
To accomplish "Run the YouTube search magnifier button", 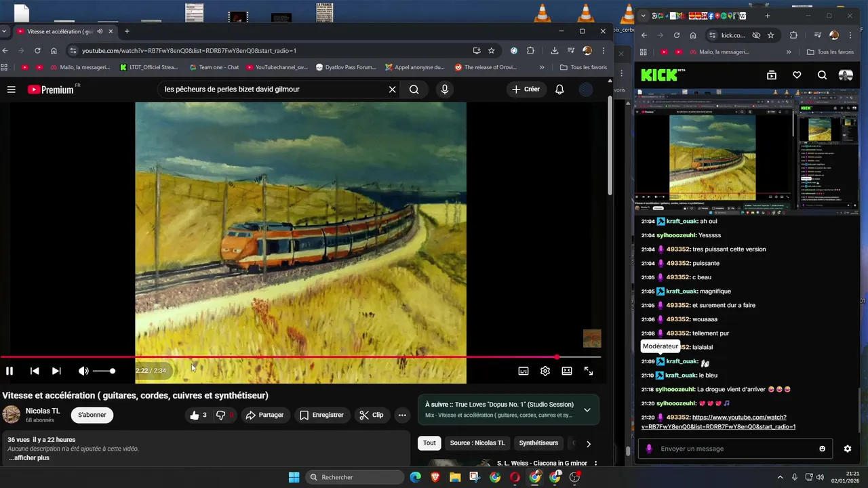I will coord(414,89).
